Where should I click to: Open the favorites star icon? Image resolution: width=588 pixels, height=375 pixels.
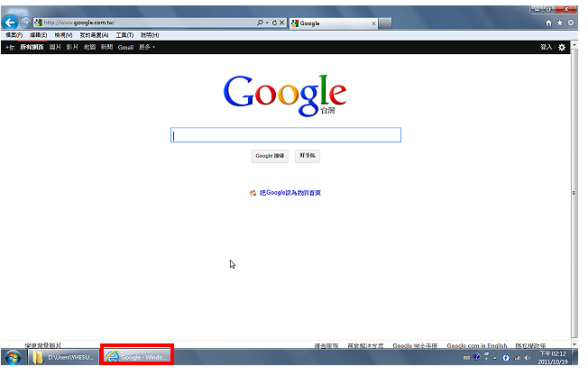click(559, 23)
